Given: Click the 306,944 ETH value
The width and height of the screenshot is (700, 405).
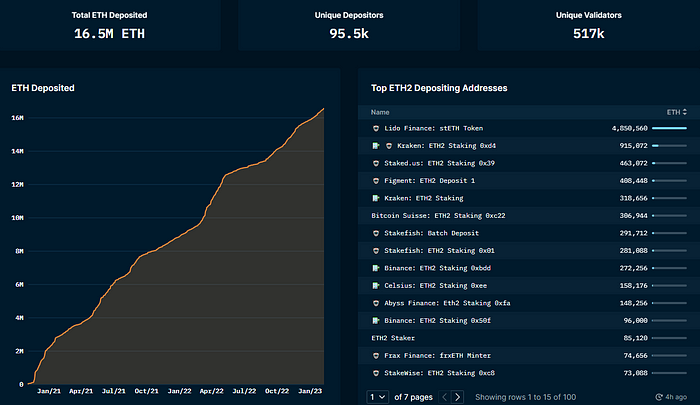Looking at the screenshot, I should coord(633,216).
